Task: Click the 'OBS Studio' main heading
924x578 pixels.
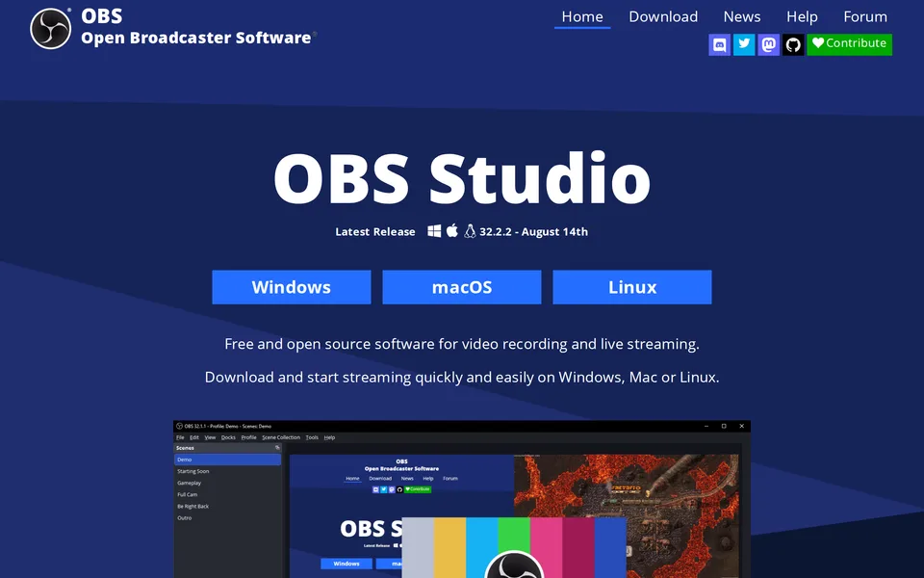Action: (462, 178)
